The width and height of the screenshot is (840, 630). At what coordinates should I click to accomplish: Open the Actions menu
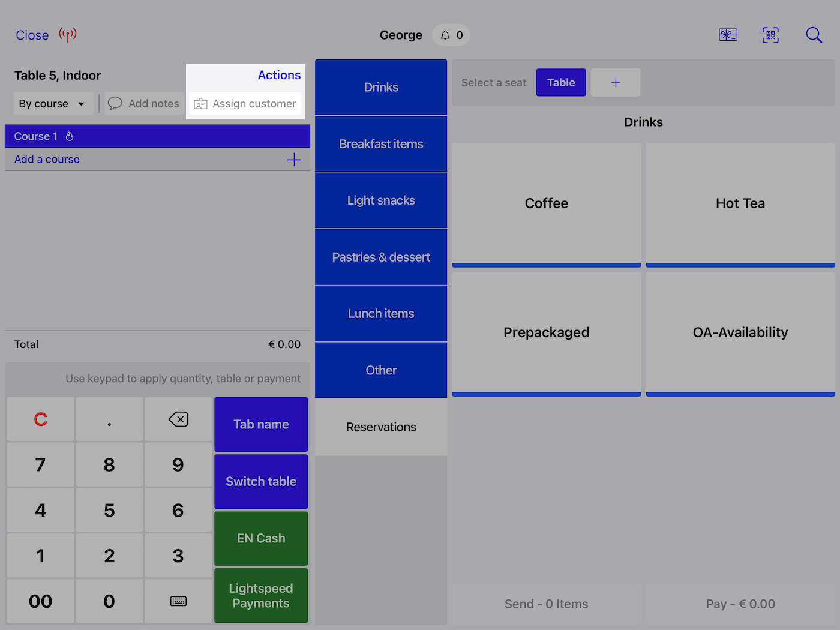click(x=279, y=75)
